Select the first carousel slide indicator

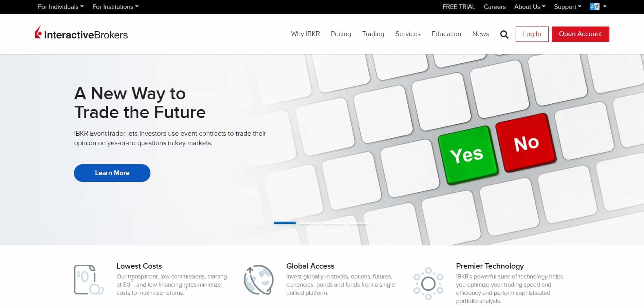click(x=285, y=223)
